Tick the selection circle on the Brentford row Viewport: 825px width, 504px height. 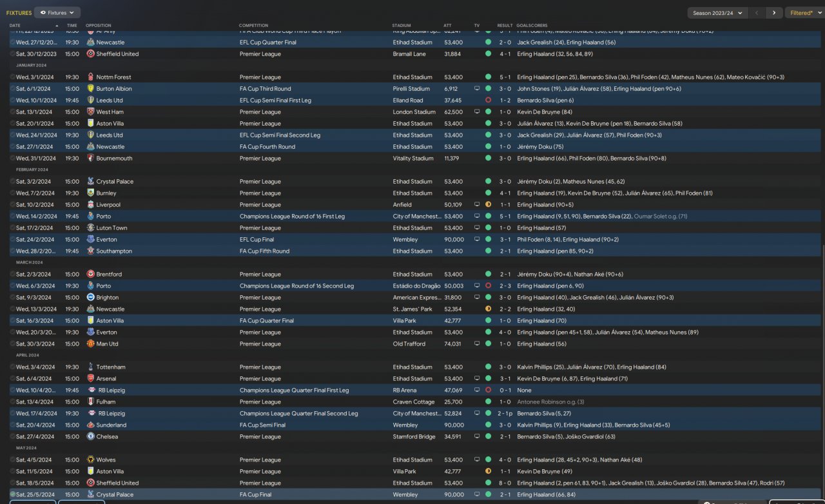pos(12,275)
